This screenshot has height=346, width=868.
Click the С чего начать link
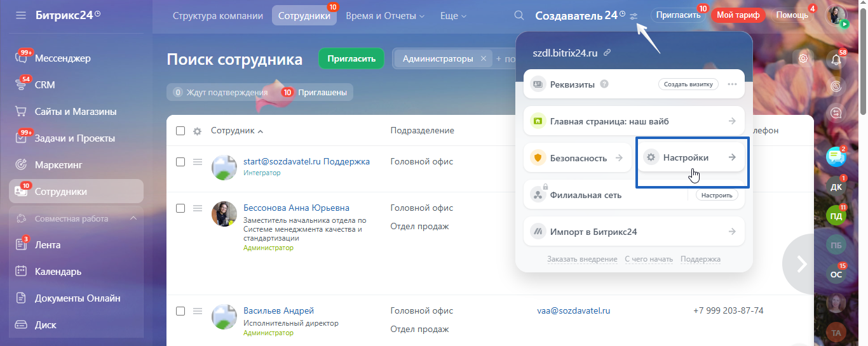point(649,259)
